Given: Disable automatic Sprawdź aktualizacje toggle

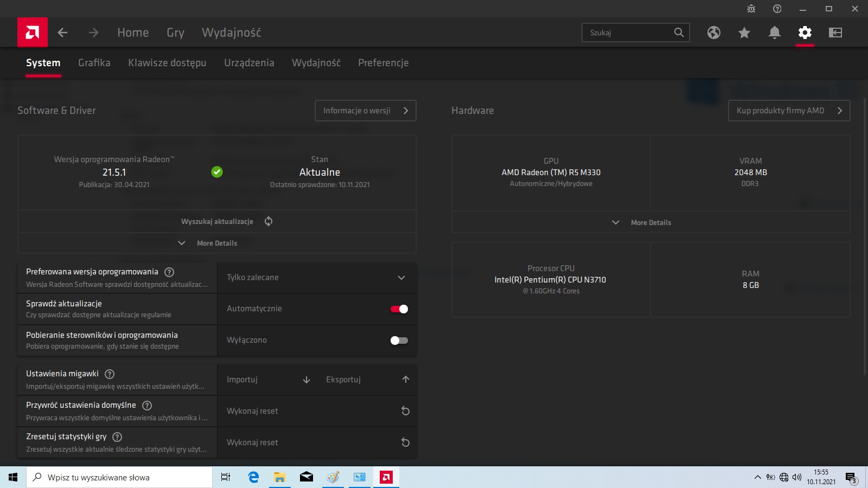Looking at the screenshot, I should click(x=399, y=309).
